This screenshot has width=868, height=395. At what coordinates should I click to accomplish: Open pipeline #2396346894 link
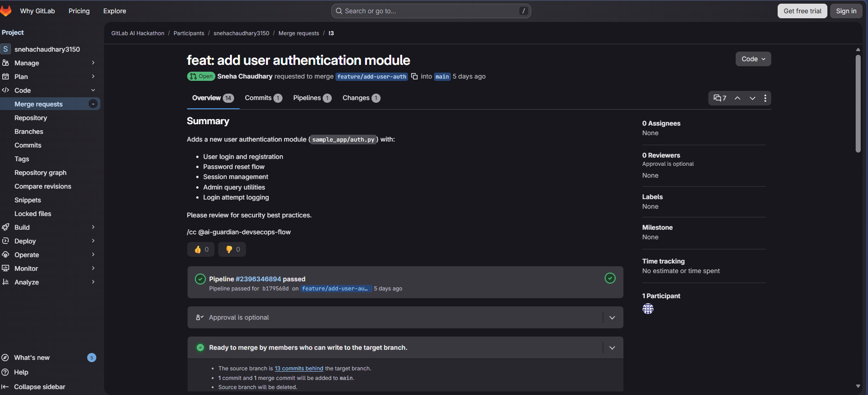258,279
